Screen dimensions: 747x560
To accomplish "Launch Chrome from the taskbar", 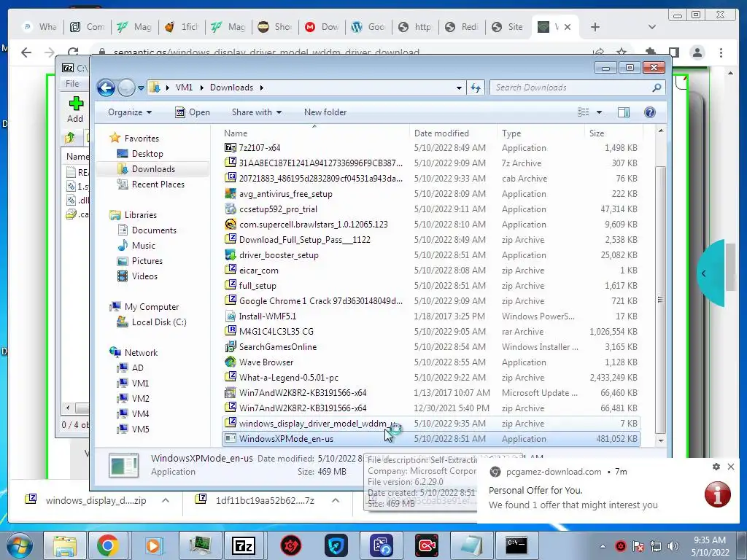I will click(108, 545).
